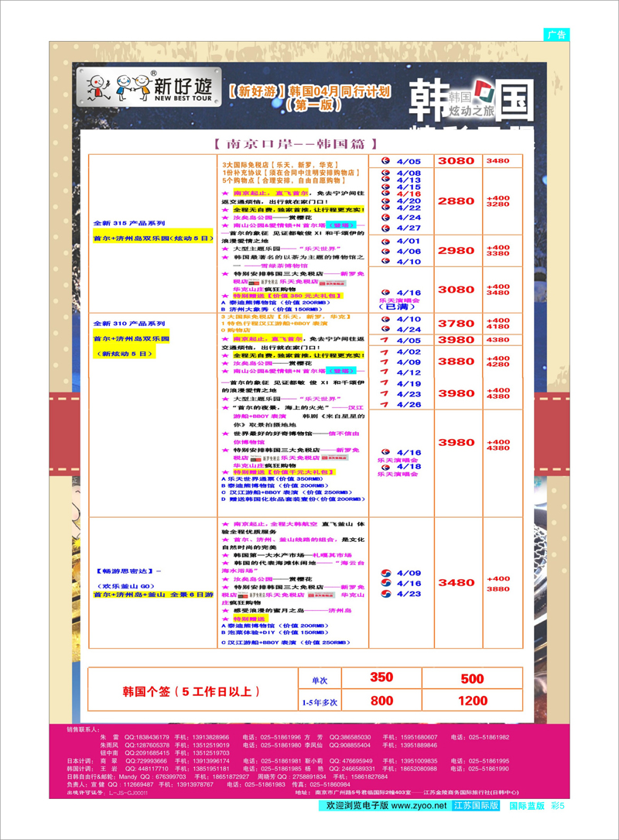
Task: Click the date 4/18 concert departure
Action: tap(409, 467)
